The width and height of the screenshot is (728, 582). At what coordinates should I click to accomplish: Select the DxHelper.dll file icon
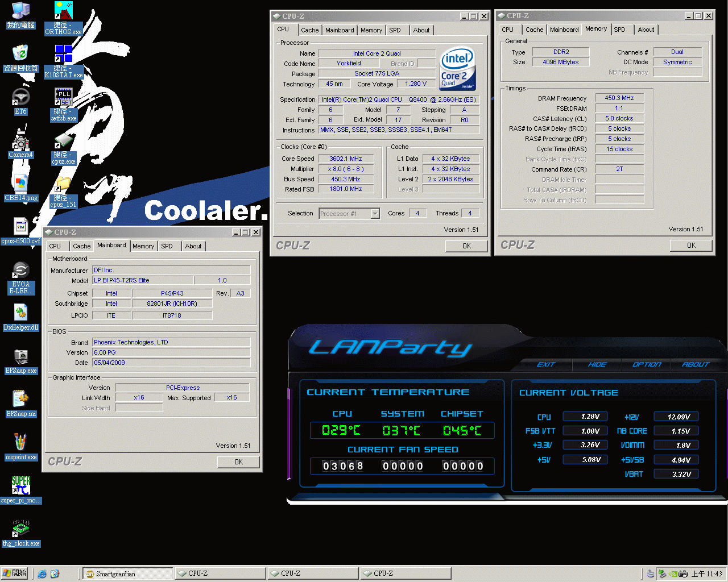[x=21, y=318]
